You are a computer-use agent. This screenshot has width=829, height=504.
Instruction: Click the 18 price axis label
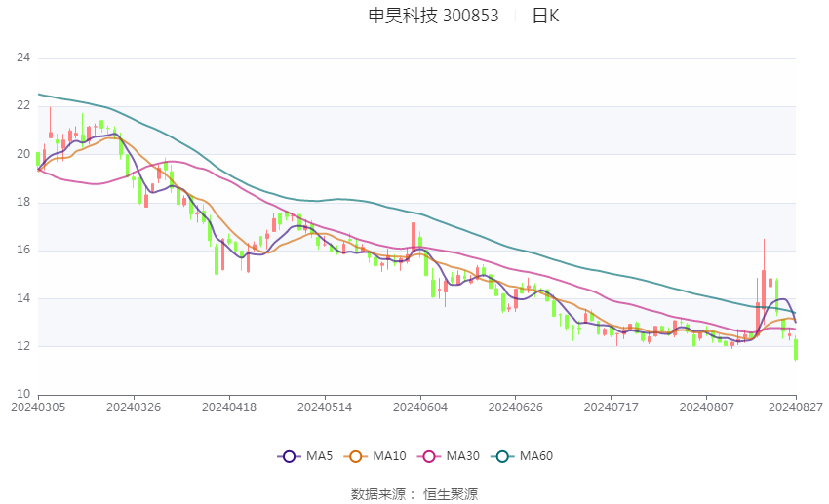[x=23, y=202]
